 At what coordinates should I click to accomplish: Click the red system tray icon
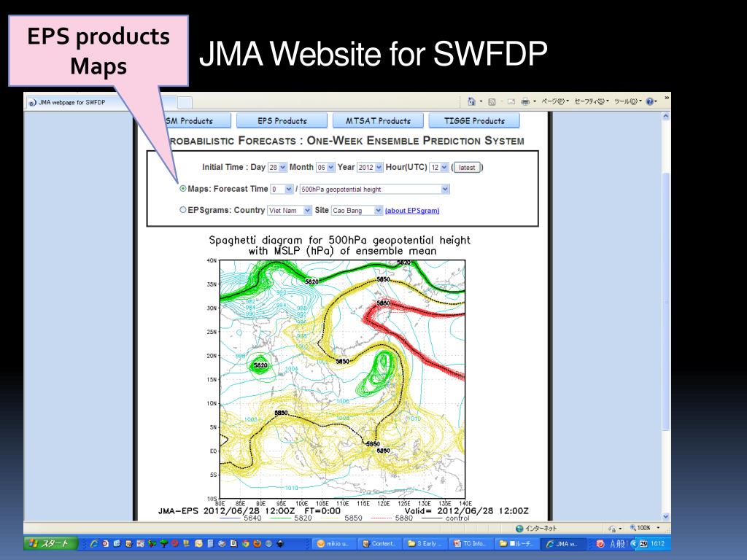pyautogui.click(x=600, y=543)
